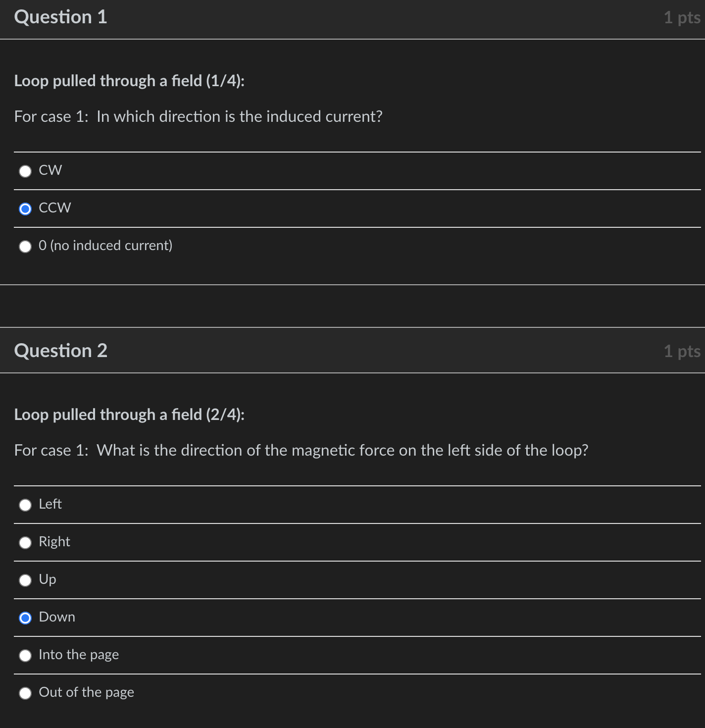Image resolution: width=705 pixels, height=728 pixels.
Task: Select the CCW answer option
Action: (x=25, y=209)
